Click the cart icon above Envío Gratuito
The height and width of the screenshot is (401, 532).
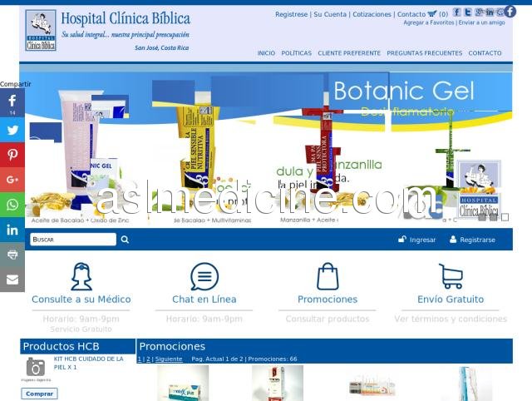click(451, 276)
